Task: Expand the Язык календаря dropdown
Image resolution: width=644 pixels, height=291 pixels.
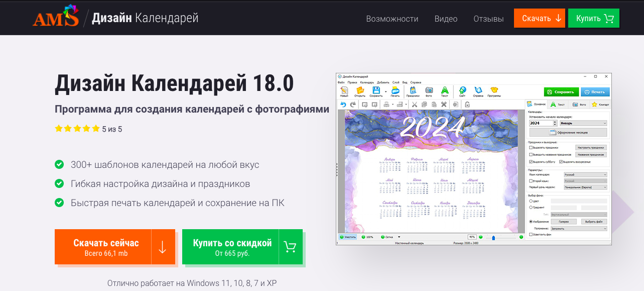Action: click(585, 174)
